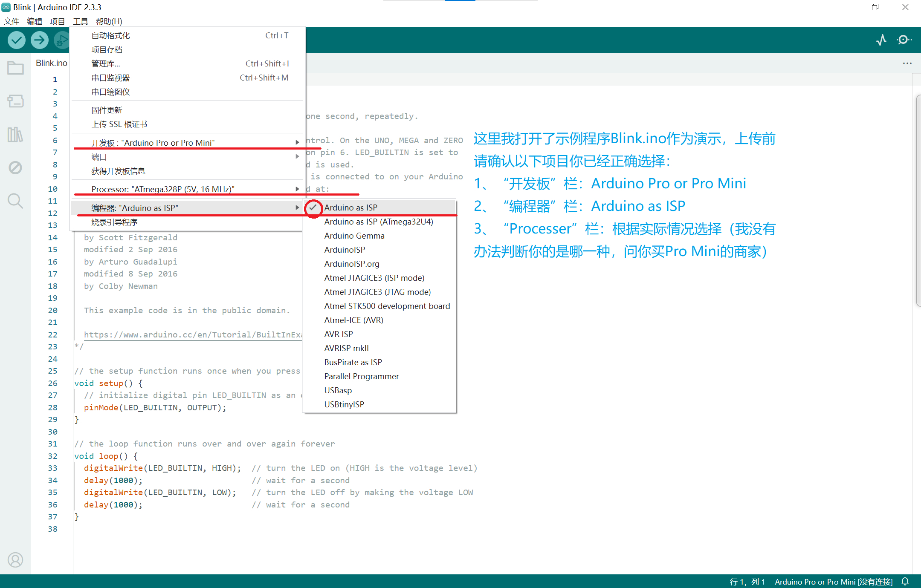This screenshot has height=588, width=921.
Task: Open the Library Manager sidebar icon
Action: pyautogui.click(x=15, y=134)
